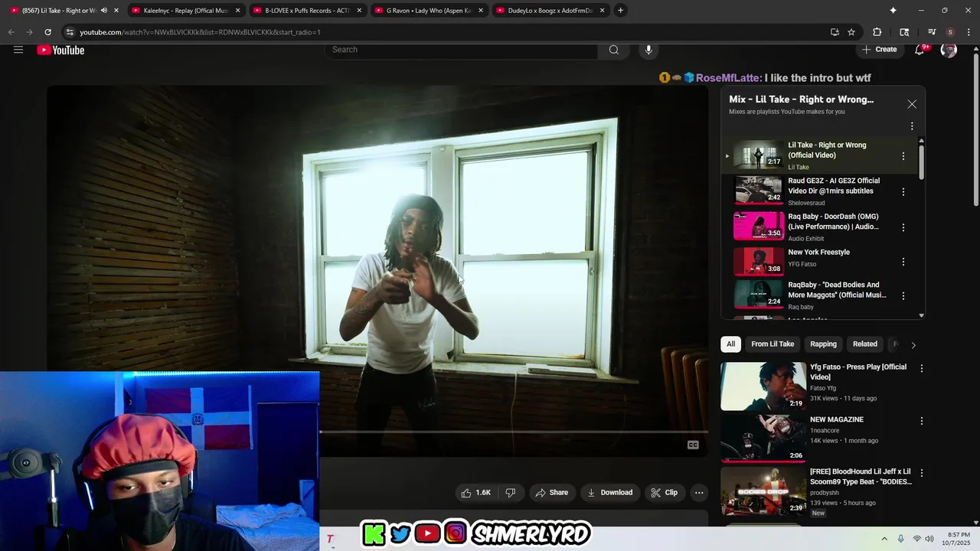
Task: Share the video
Action: pos(552,493)
